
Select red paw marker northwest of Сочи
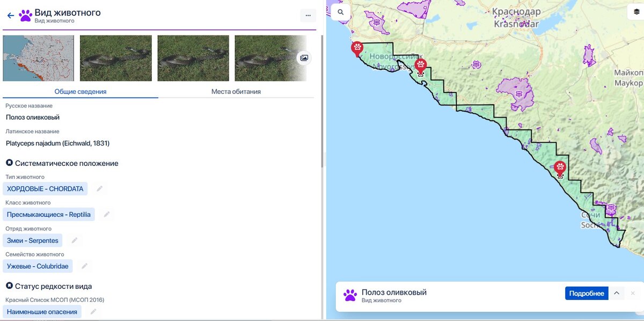point(560,169)
